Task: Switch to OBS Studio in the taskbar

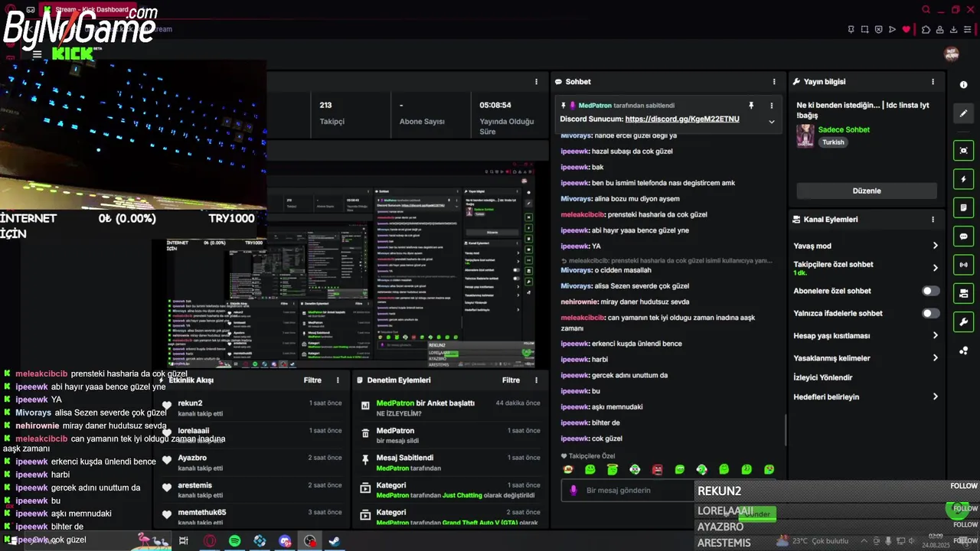Action: 309,541
